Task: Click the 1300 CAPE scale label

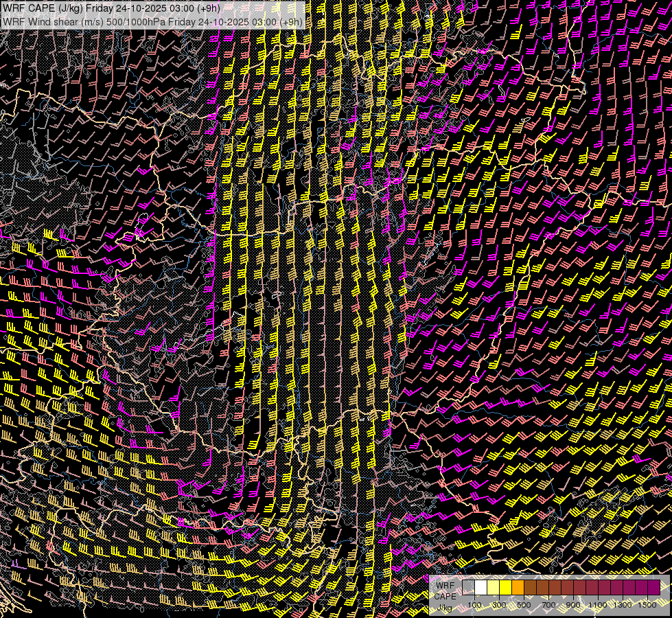Action: pos(623,605)
